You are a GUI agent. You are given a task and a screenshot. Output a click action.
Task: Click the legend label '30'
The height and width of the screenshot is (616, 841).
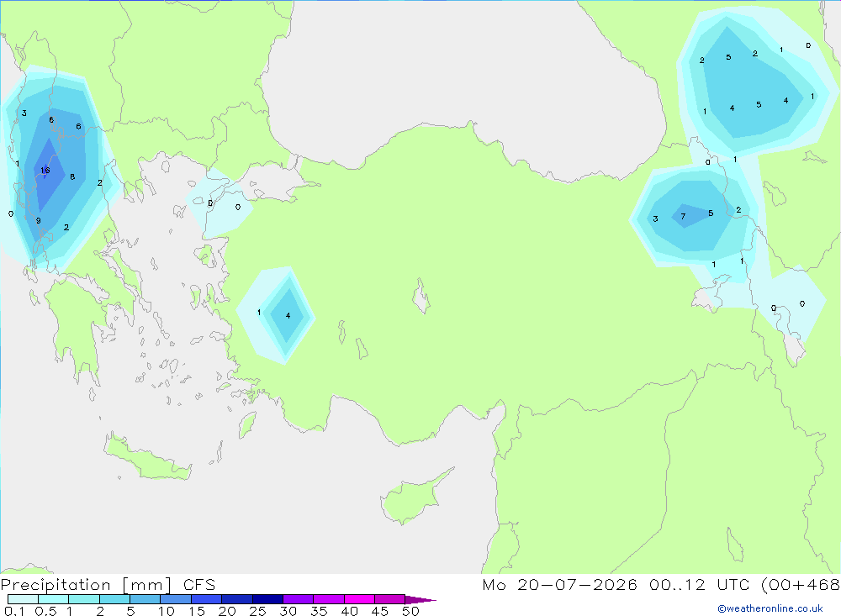(288, 611)
